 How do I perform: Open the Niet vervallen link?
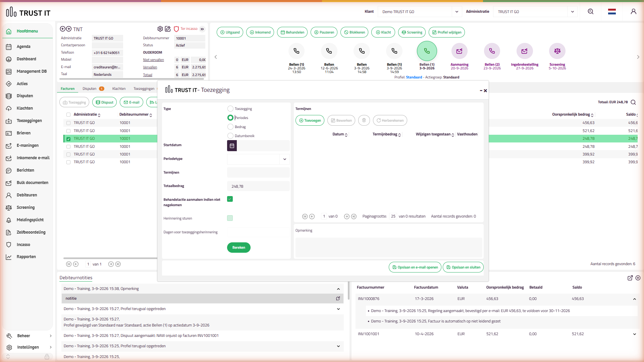(x=154, y=60)
